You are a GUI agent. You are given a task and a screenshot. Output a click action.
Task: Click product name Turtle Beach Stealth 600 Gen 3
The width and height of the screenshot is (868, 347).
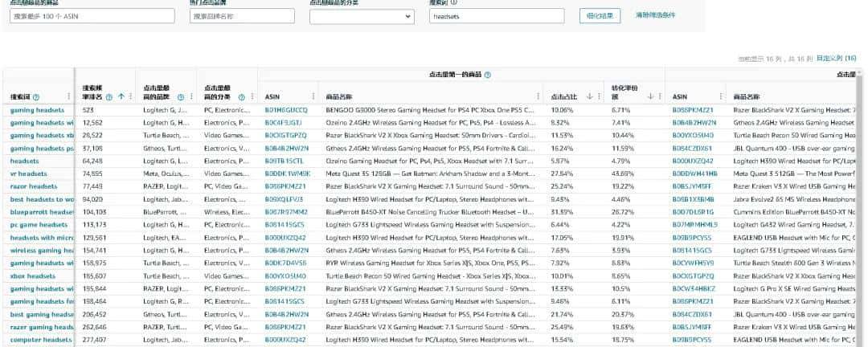coord(794,263)
